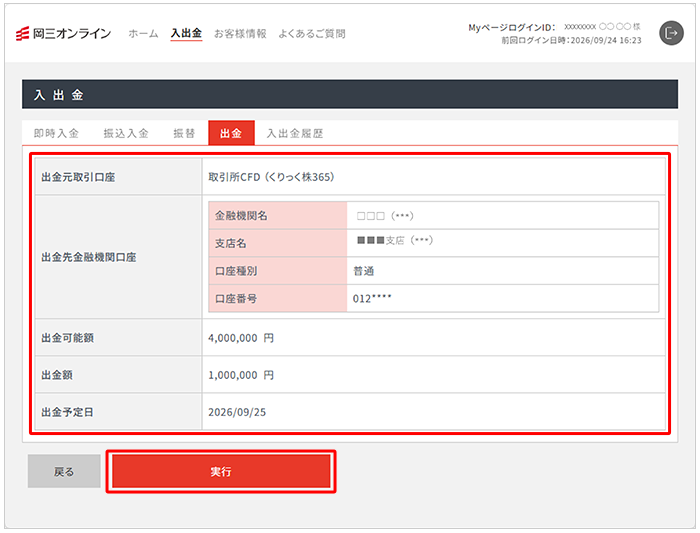Select the 入出金 navigation item
This screenshot has height=533, width=700.
[x=186, y=33]
